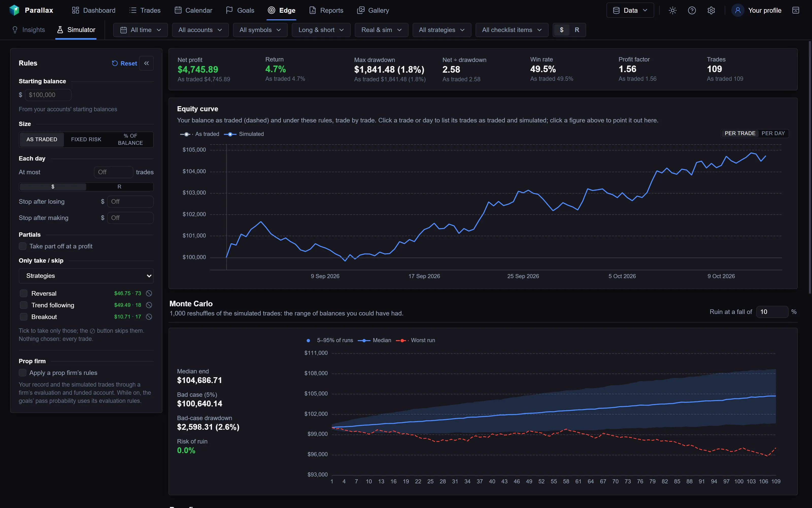Click the Max drawdown figure

click(x=389, y=70)
